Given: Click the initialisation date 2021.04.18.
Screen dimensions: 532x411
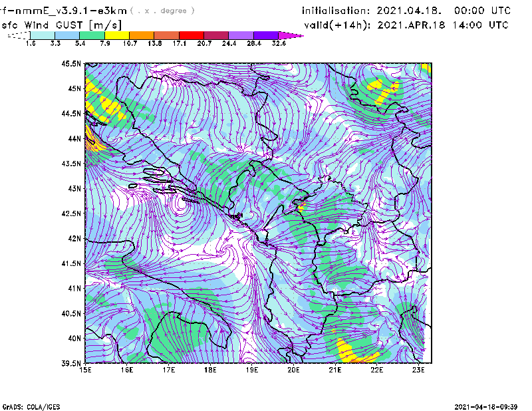Looking at the screenshot, I should coord(409,11).
